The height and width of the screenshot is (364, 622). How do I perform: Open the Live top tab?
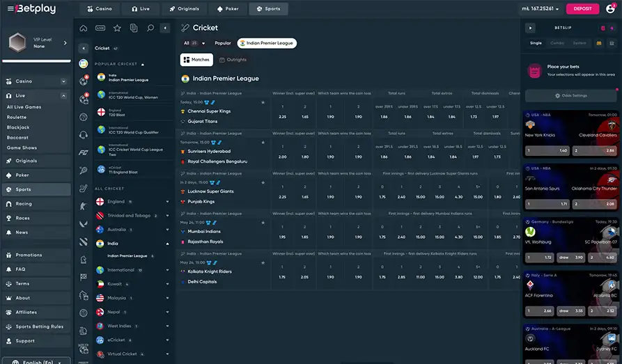pos(141,9)
